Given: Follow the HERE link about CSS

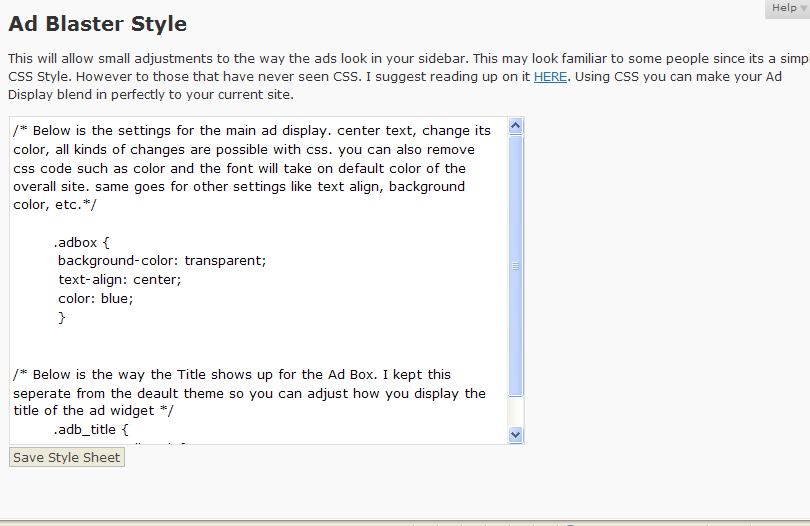Looking at the screenshot, I should 550,77.
